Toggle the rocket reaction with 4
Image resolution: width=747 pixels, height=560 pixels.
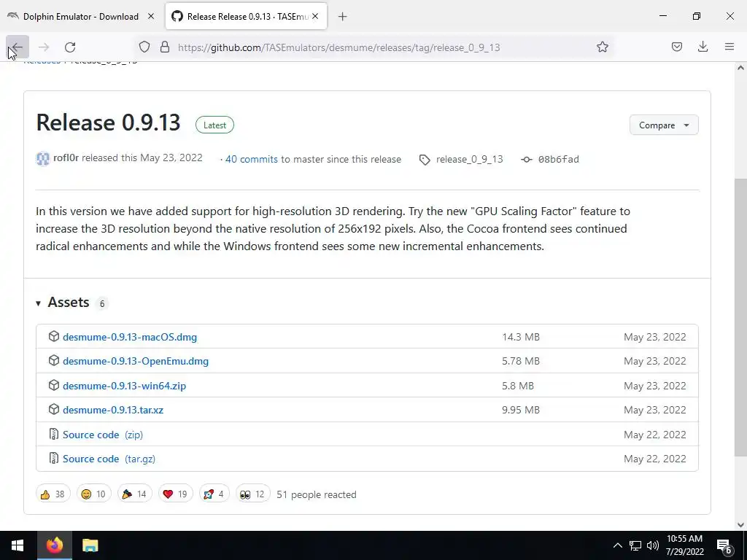pos(214,494)
